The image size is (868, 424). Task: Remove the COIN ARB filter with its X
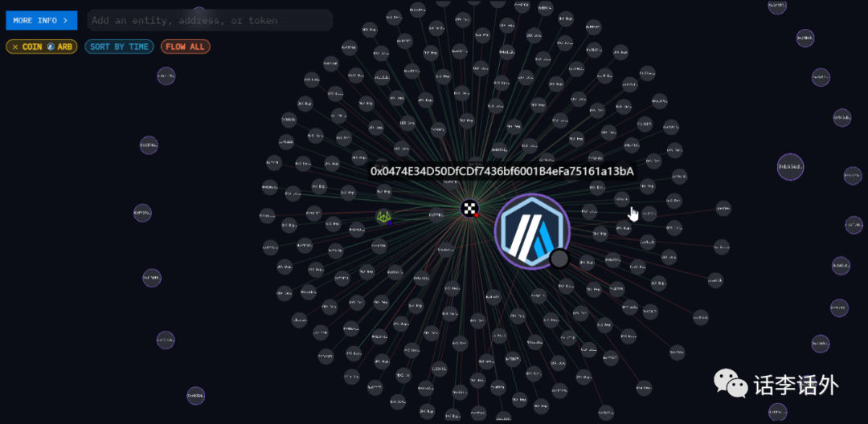click(15, 47)
